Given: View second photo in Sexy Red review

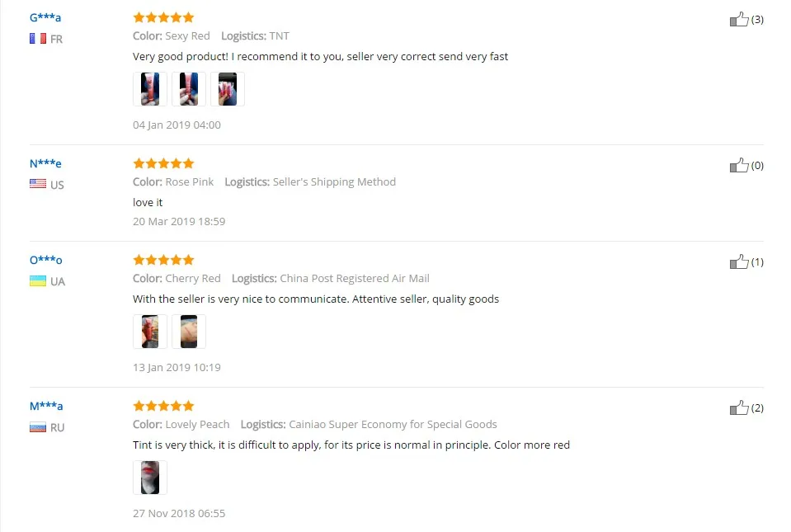Looking at the screenshot, I should point(189,89).
